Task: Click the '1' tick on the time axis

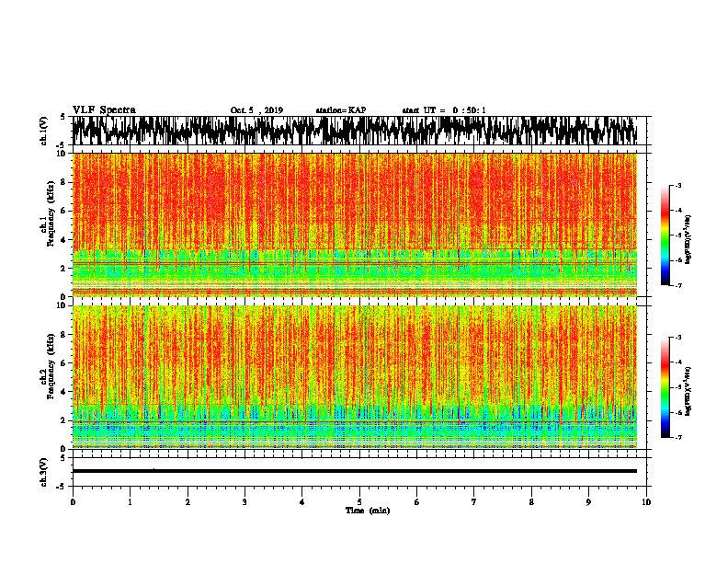Action: point(130,502)
